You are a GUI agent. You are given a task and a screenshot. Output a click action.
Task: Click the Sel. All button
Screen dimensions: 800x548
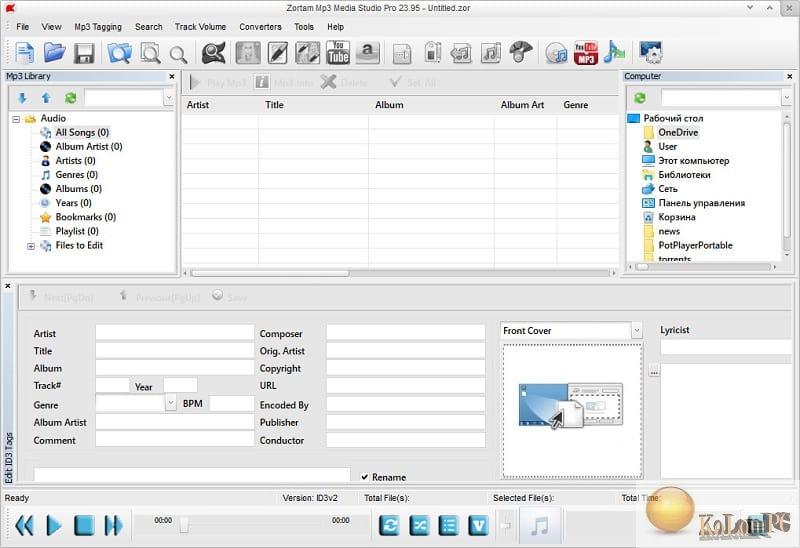[x=412, y=82]
